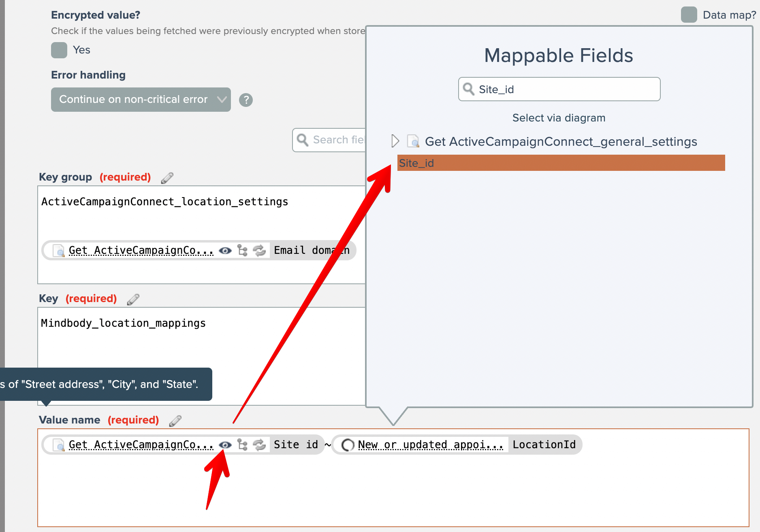The width and height of the screenshot is (760, 532).
Task: Click refresh arrows icon in Key group pill
Action: [x=259, y=250]
